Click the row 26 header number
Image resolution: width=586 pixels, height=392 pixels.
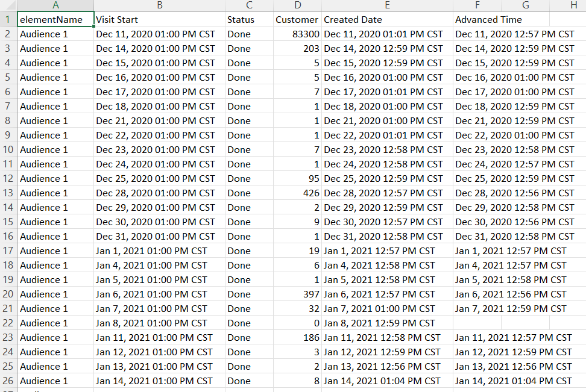[x=8, y=381]
